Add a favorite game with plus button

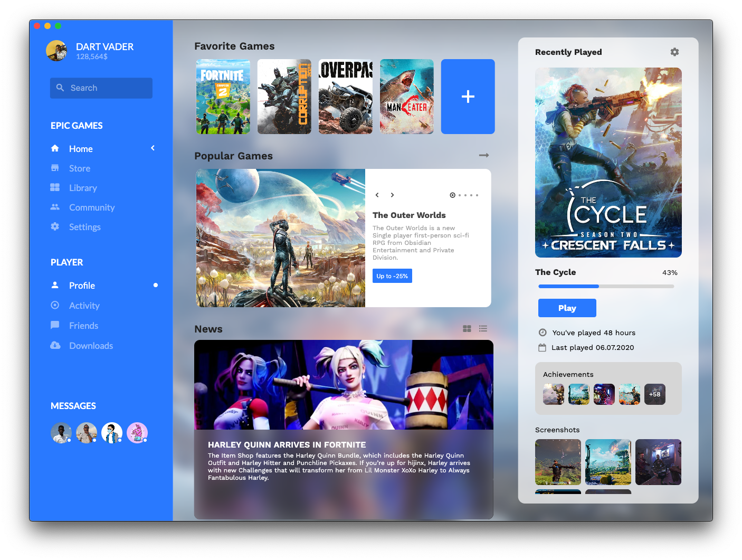tap(468, 97)
